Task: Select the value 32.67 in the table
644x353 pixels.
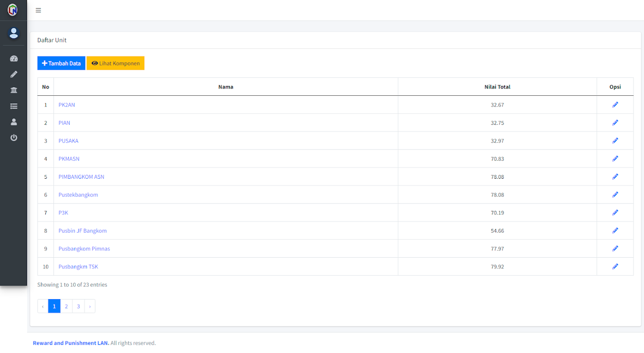Action: coord(497,105)
